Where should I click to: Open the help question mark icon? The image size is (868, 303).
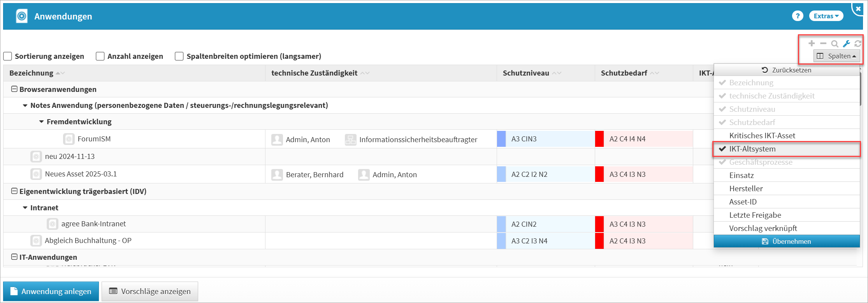[798, 16]
